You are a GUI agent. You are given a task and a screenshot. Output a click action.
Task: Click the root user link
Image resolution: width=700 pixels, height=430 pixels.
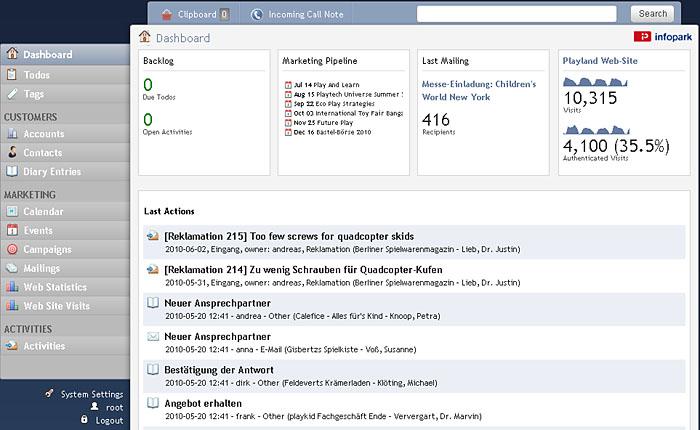tap(114, 407)
